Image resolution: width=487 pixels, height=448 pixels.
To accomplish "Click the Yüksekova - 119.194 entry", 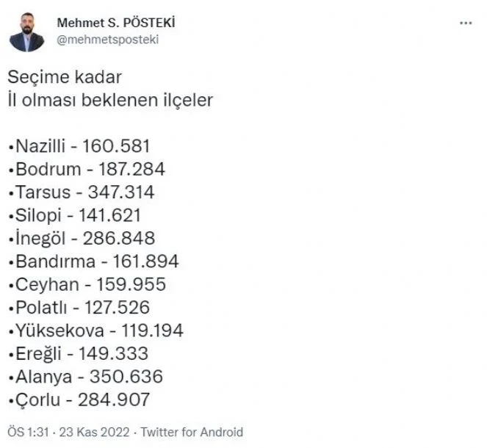I will [96, 330].
